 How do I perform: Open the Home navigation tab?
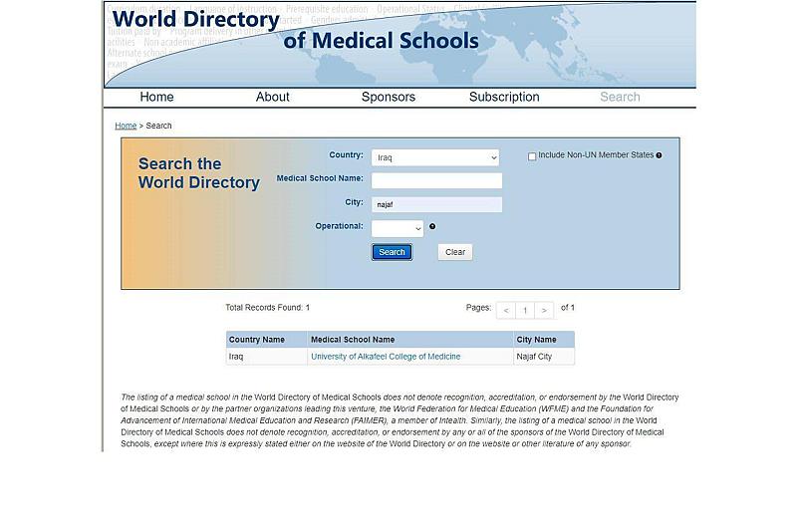pos(156,97)
